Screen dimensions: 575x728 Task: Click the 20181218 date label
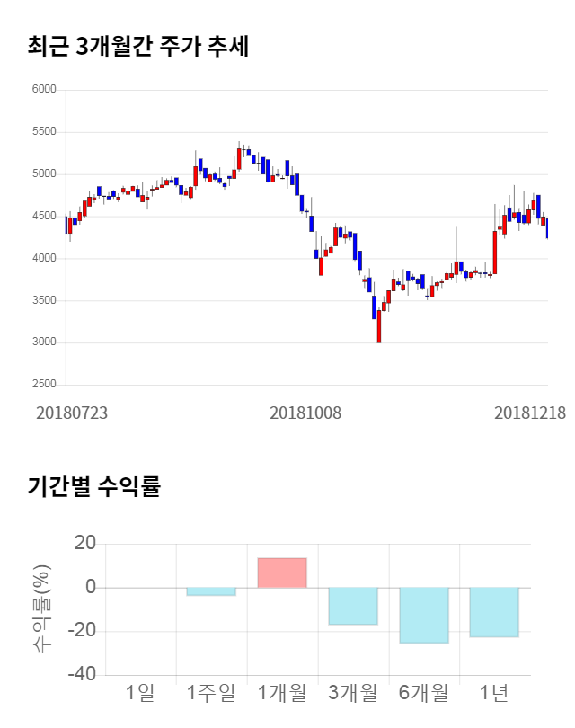(x=530, y=412)
